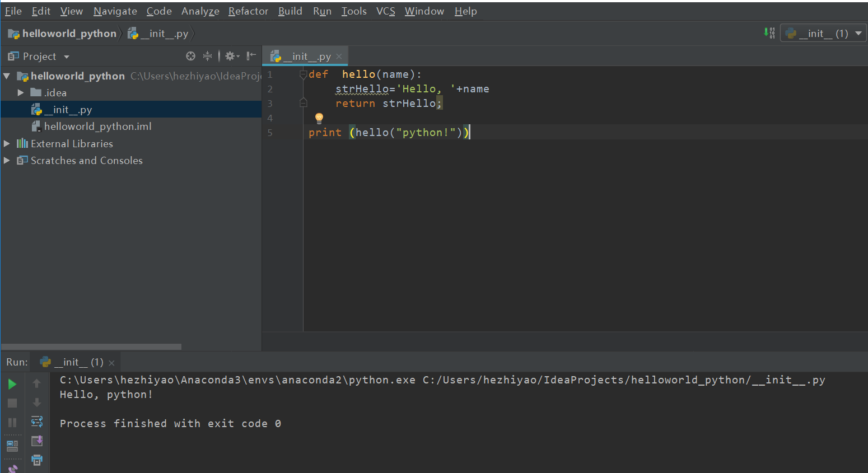Select the helloworld_python project root row

[131, 76]
